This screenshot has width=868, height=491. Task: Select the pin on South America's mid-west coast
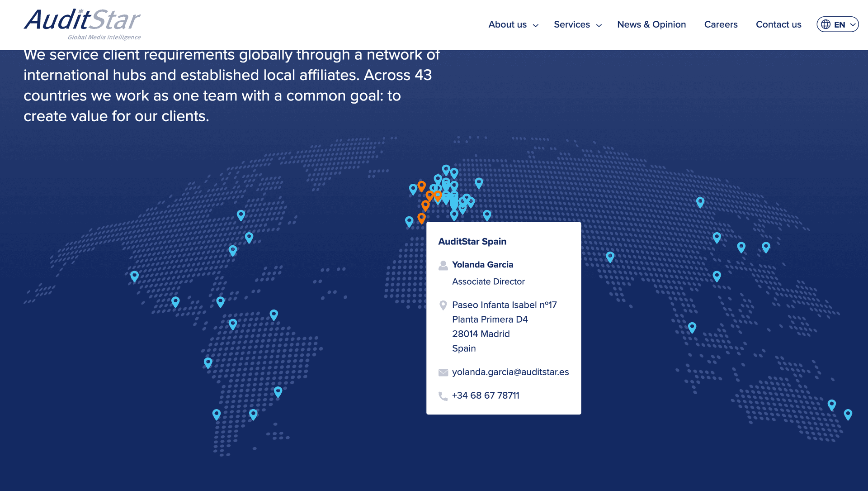(208, 363)
